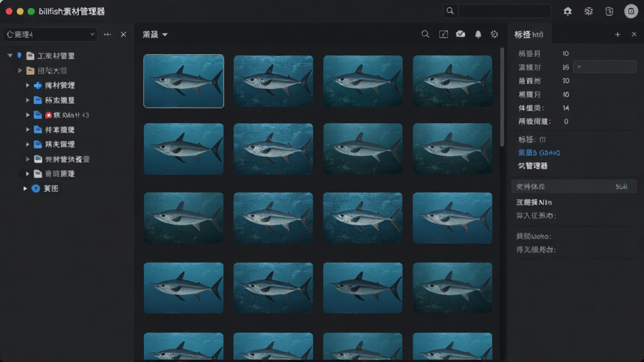This screenshot has width=644, height=362.
Task: Click the white folder icon of the root row
Action: pos(30,56)
